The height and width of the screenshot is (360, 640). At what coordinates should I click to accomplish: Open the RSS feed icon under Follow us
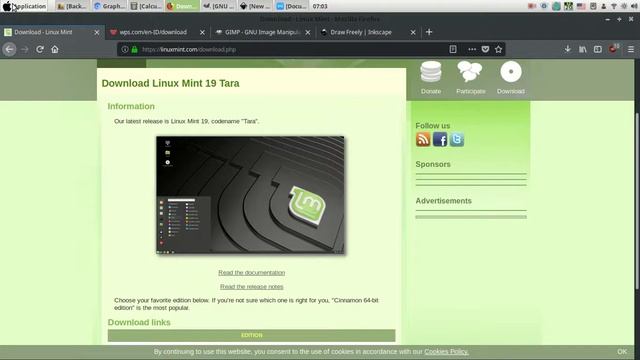[x=423, y=139]
